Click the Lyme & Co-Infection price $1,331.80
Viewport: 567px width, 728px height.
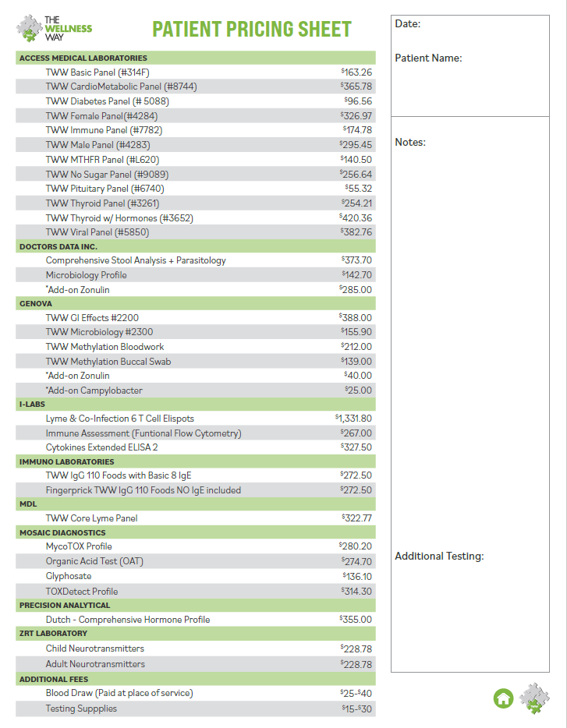pyautogui.click(x=353, y=419)
